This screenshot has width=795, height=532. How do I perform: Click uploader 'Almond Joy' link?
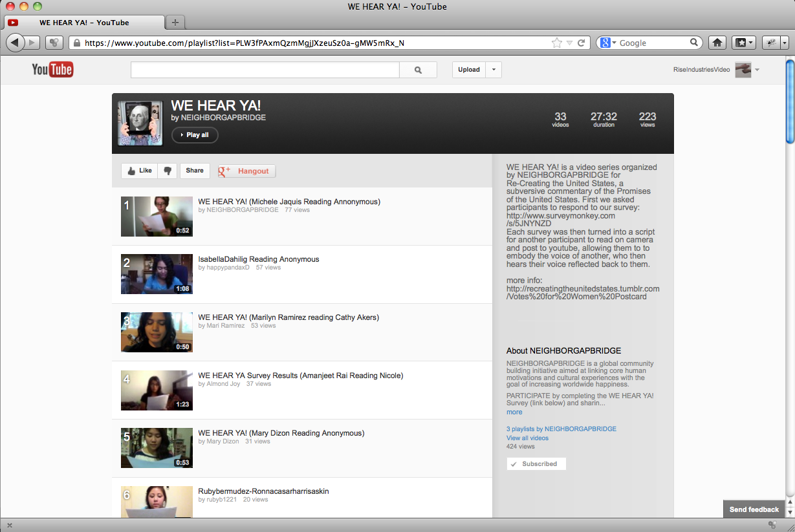(223, 384)
